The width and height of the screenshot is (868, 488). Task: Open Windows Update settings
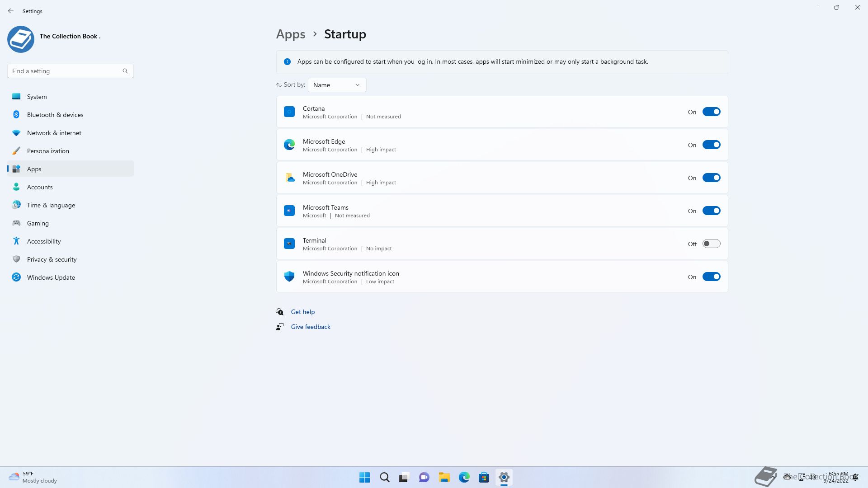pos(71,277)
